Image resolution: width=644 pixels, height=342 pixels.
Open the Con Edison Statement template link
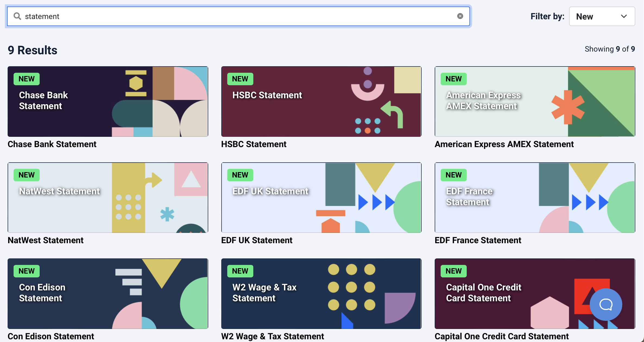[51, 336]
